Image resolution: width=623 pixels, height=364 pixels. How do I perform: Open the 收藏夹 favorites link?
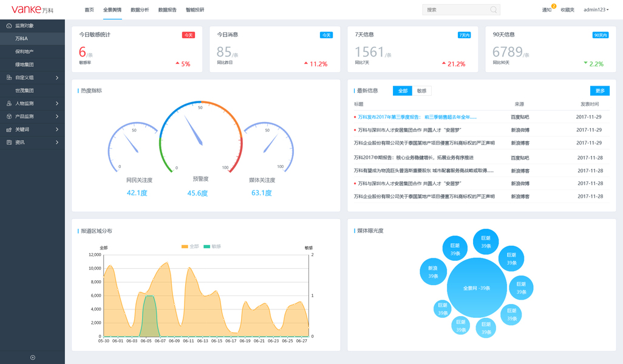[x=567, y=10]
